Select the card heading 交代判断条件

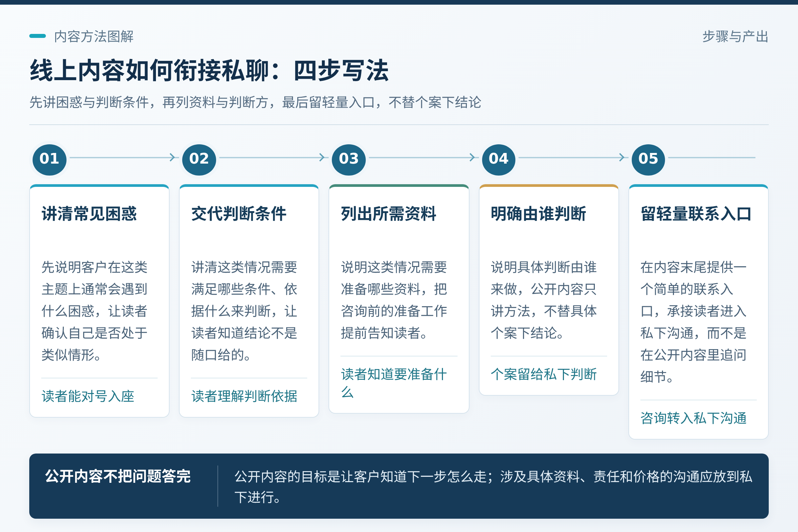click(x=239, y=214)
